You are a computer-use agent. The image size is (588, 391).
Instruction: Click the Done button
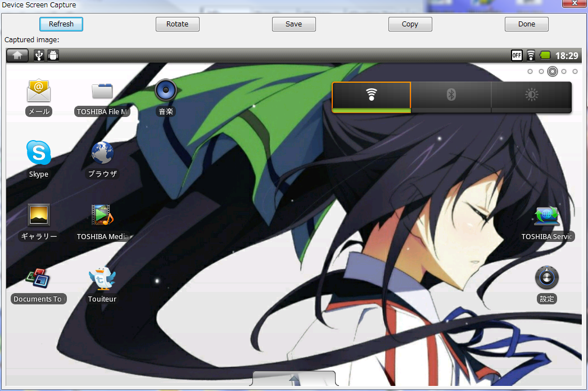click(x=527, y=24)
